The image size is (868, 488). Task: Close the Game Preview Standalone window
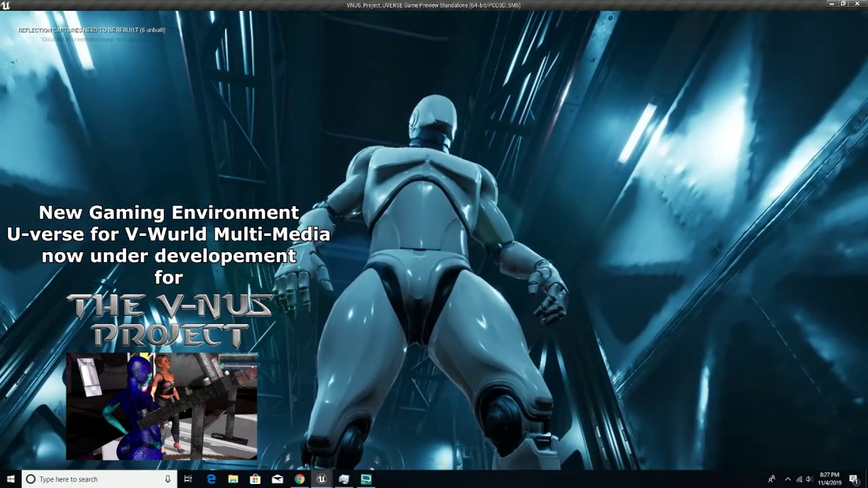[858, 3]
